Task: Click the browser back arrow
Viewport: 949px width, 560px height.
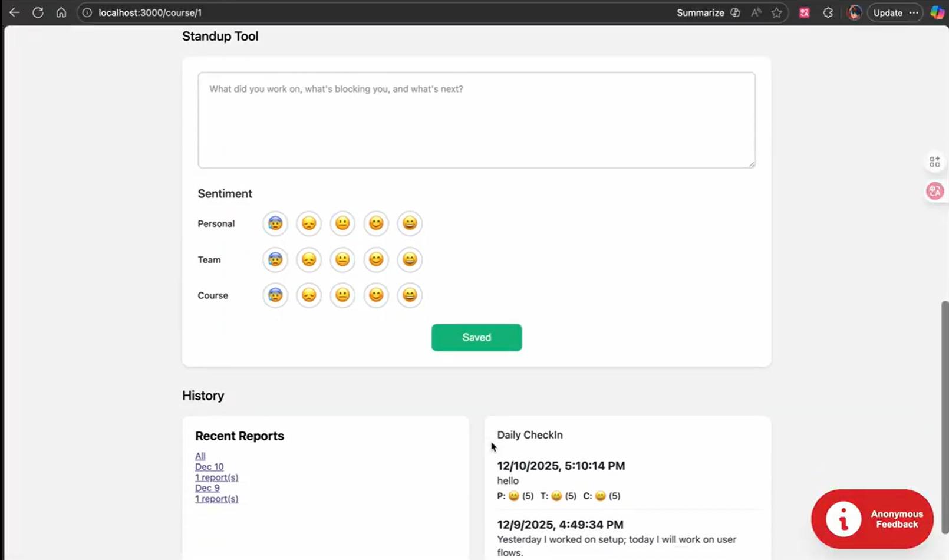Action: coord(14,12)
